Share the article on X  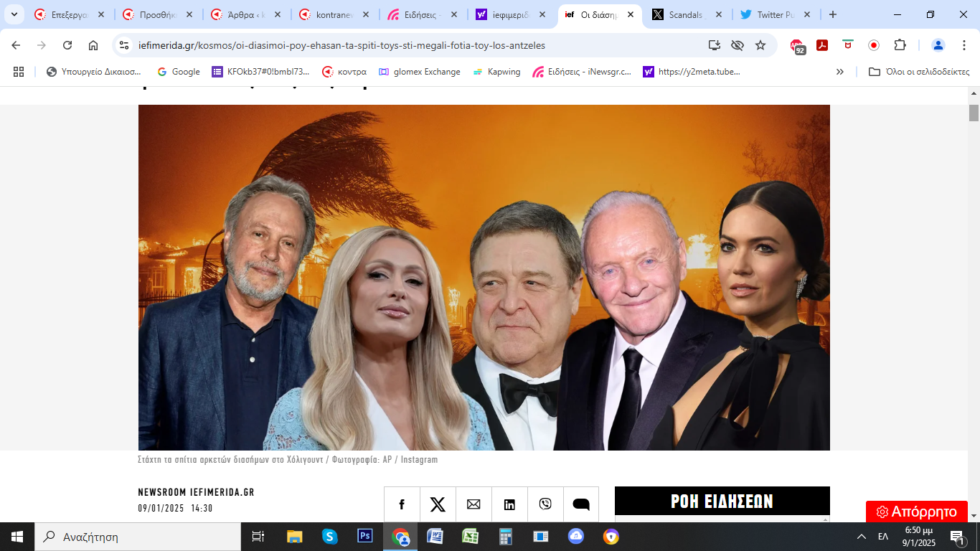tap(438, 504)
